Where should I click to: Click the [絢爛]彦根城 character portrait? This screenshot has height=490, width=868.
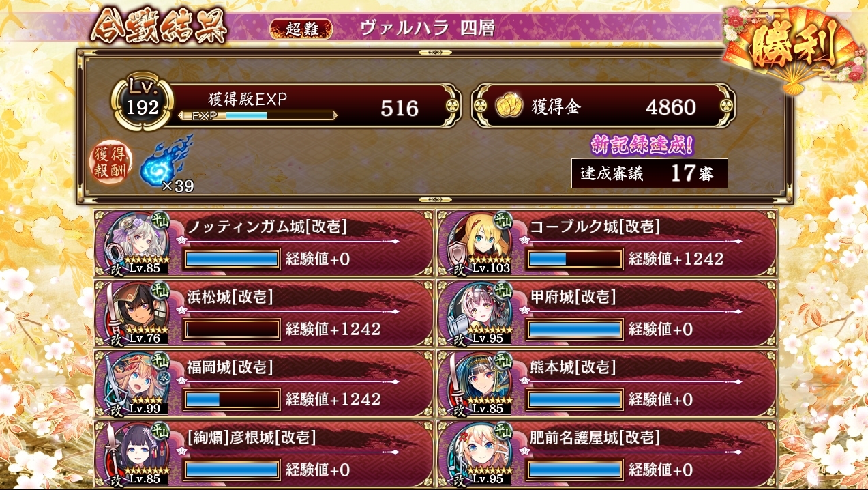point(136,453)
